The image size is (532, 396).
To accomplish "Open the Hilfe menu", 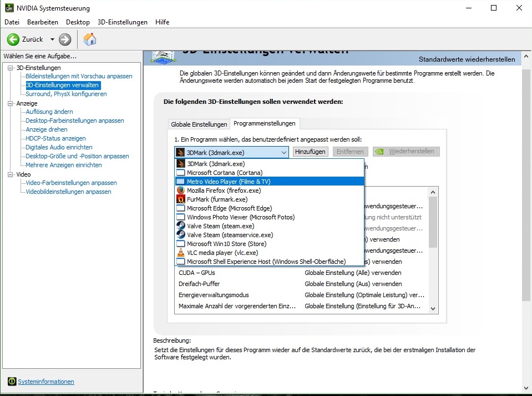I will pos(162,22).
